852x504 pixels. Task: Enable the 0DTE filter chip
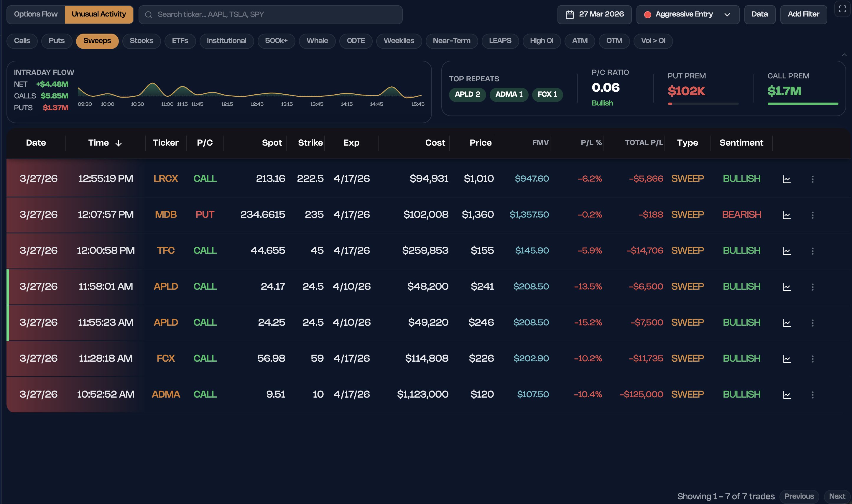[356, 41]
